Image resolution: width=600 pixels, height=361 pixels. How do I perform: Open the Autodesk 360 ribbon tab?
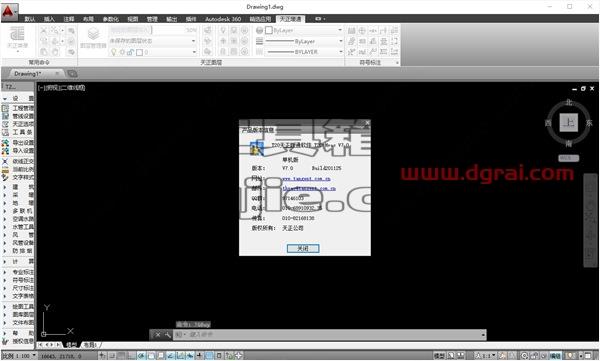click(x=223, y=19)
